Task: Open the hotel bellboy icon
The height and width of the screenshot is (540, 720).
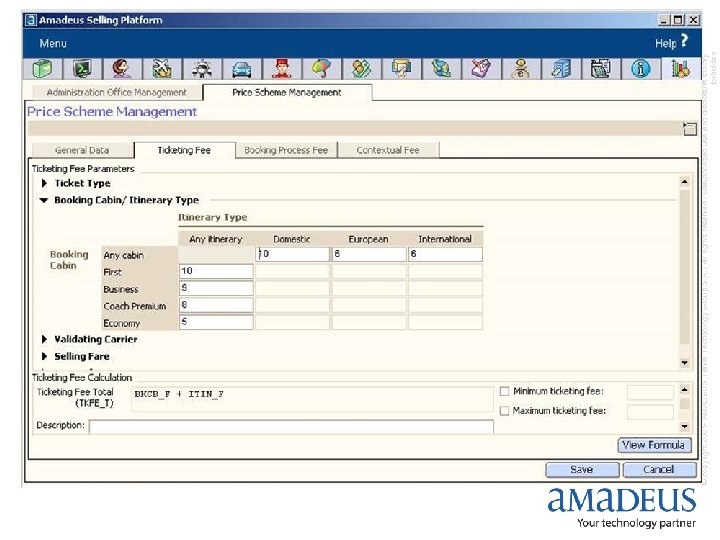Action: [x=281, y=69]
